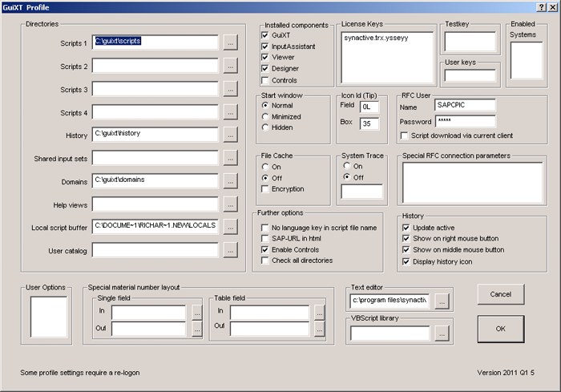Enable Controls installed component
The height and width of the screenshot is (392, 561).
[x=265, y=80]
